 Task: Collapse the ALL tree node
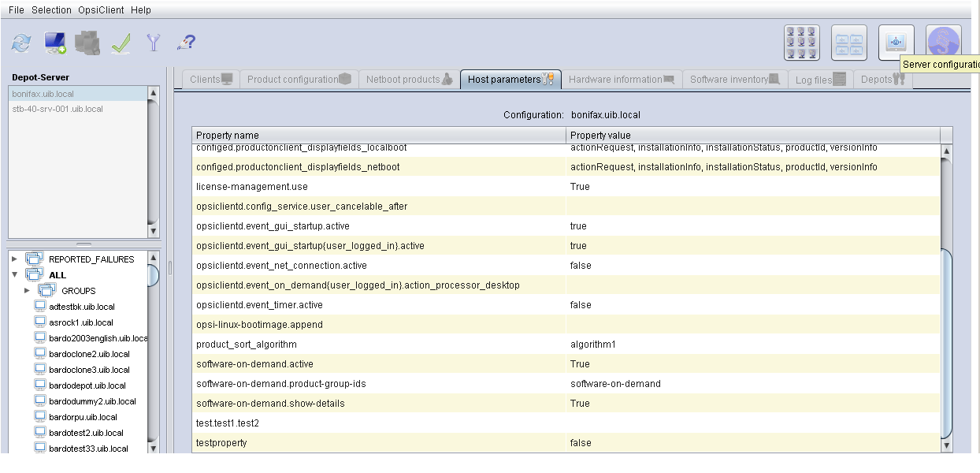[14, 274]
